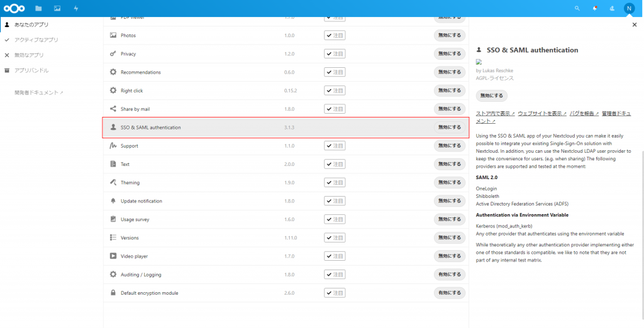Disable the Support app
Screen dimensions: 644x328
click(450, 146)
